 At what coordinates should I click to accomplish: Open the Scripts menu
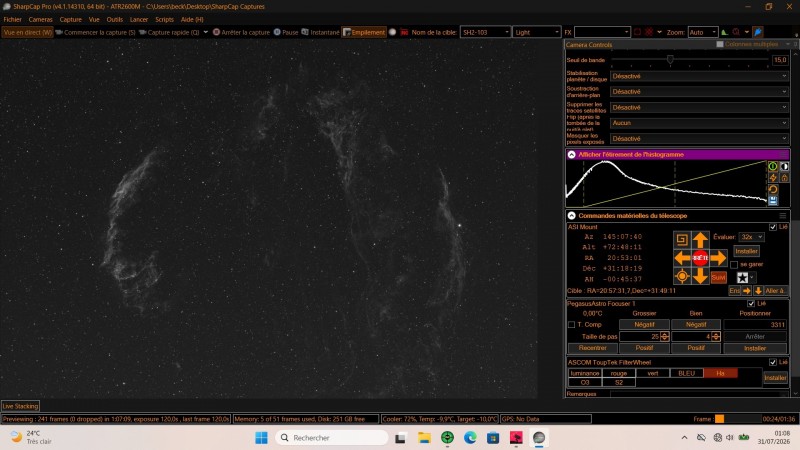coord(164,19)
